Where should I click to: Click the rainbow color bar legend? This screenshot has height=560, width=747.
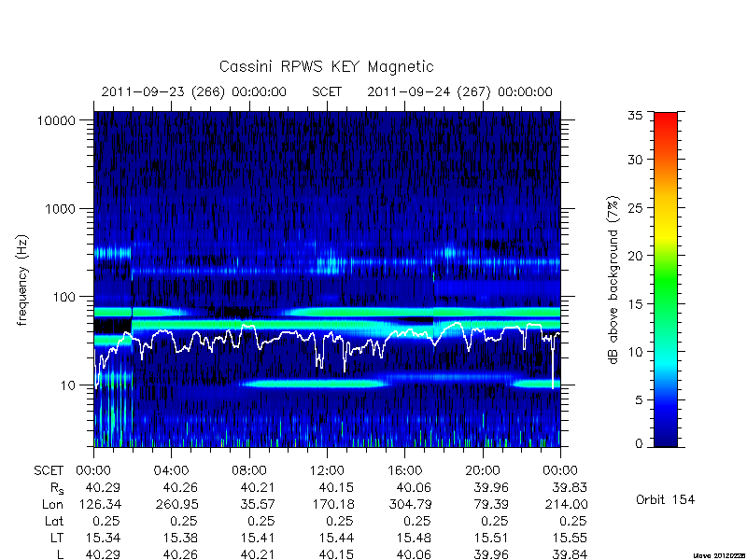click(x=666, y=279)
